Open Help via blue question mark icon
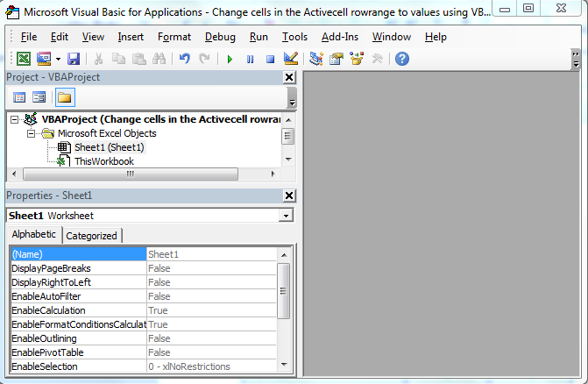The width and height of the screenshot is (588, 384). pyautogui.click(x=402, y=59)
